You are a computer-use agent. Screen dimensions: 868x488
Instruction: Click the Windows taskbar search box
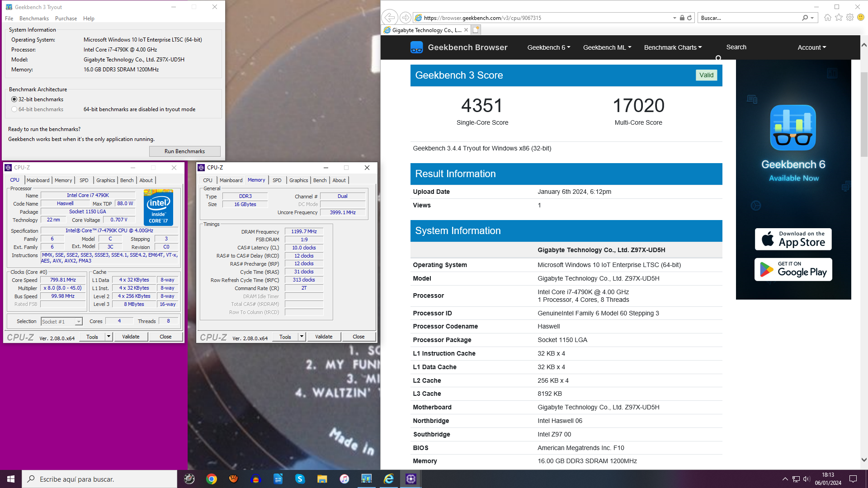pyautogui.click(x=99, y=479)
